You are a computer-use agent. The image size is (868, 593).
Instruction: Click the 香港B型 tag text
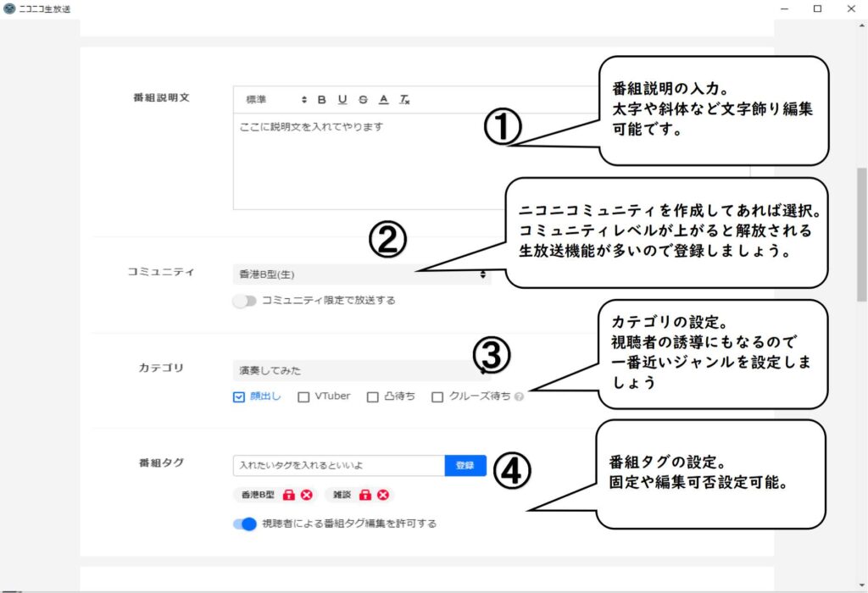[258, 495]
